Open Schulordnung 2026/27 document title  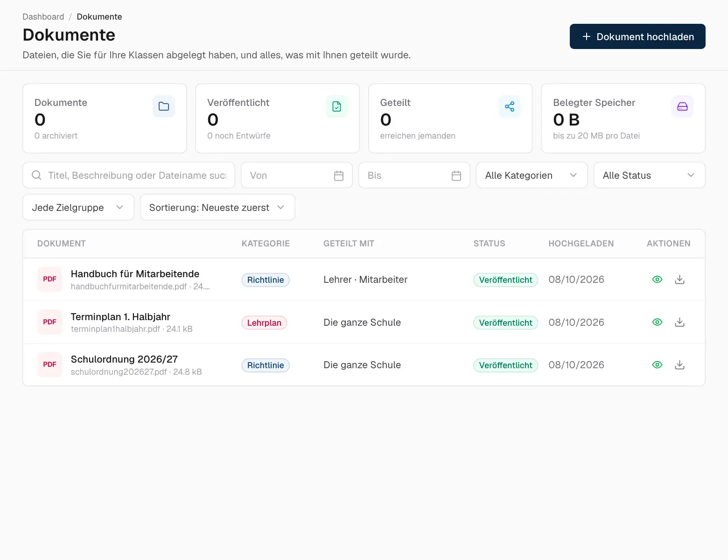(x=124, y=359)
